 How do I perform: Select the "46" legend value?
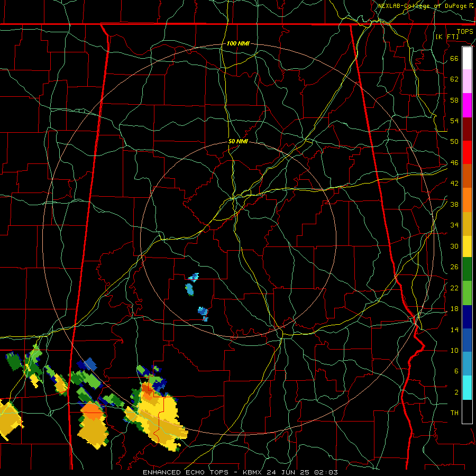pos(454,162)
